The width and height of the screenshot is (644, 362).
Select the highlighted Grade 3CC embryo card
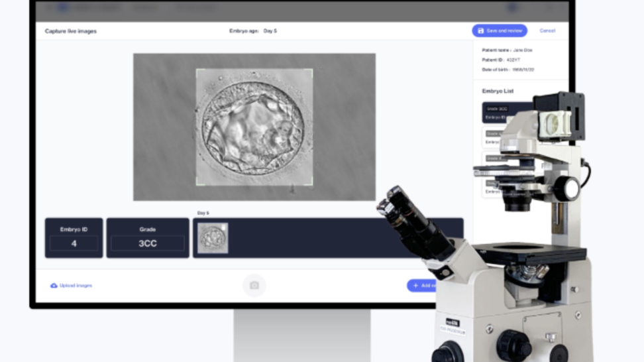click(x=505, y=113)
